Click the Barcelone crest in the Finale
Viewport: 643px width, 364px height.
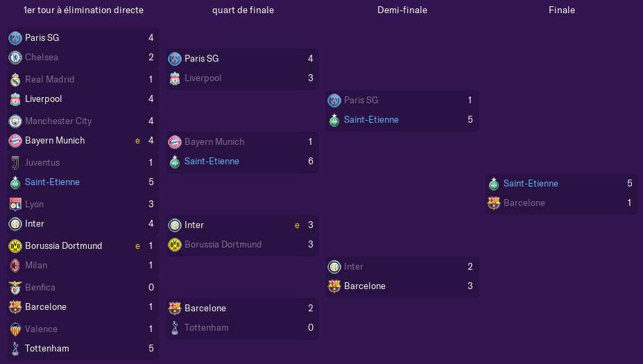[494, 203]
